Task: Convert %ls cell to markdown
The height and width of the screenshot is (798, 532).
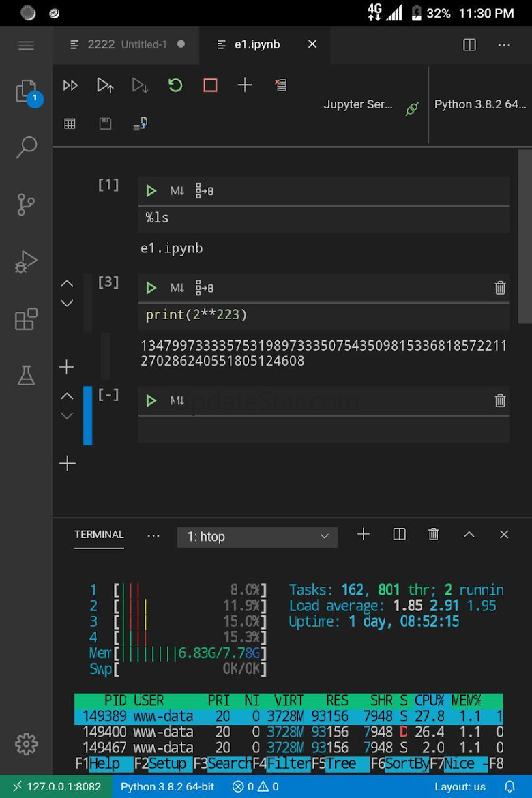Action: pyautogui.click(x=177, y=191)
